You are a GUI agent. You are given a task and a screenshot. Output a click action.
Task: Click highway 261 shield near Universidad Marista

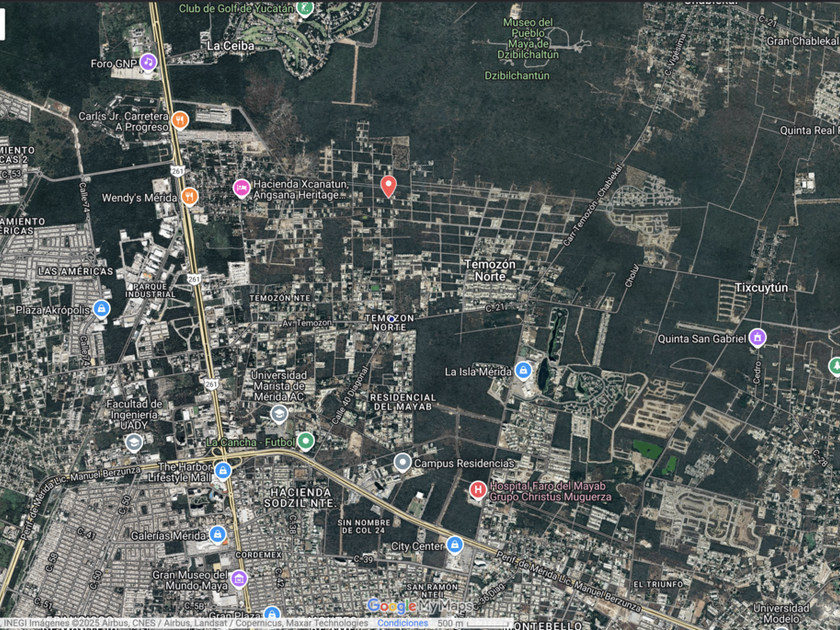(x=211, y=384)
